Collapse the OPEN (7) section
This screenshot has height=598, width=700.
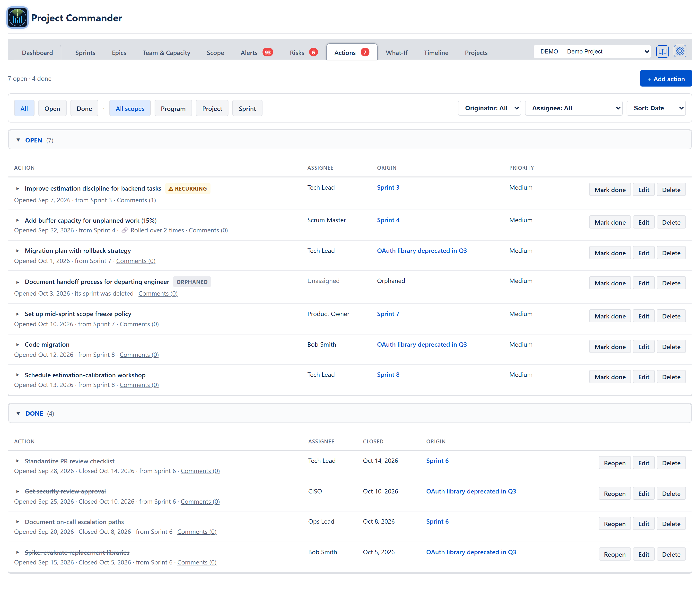[x=350, y=140]
